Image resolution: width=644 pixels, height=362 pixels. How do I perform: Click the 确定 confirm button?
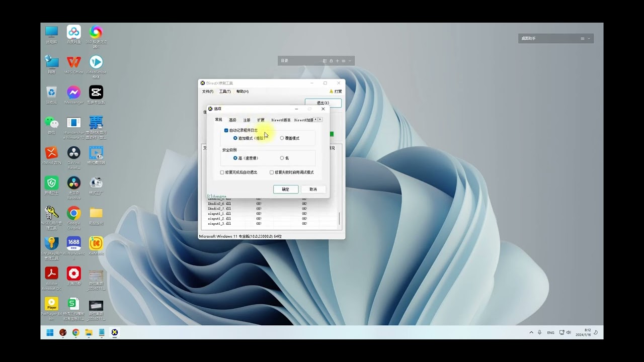tap(286, 190)
